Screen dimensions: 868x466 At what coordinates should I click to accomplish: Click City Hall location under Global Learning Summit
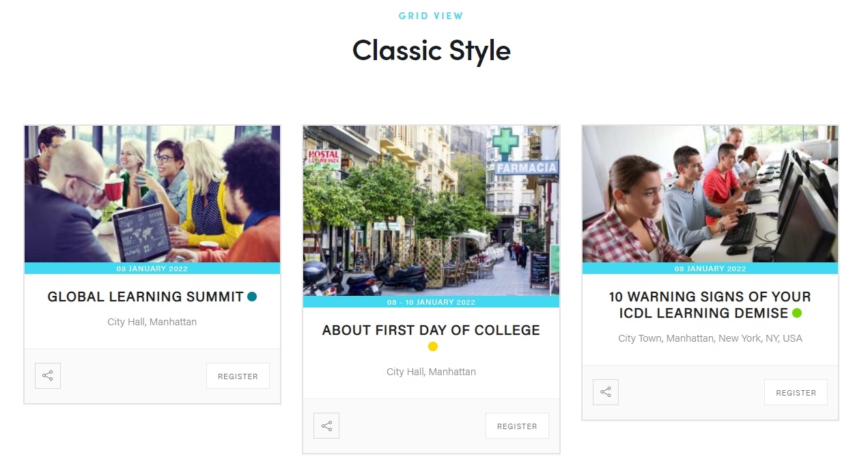(x=152, y=322)
